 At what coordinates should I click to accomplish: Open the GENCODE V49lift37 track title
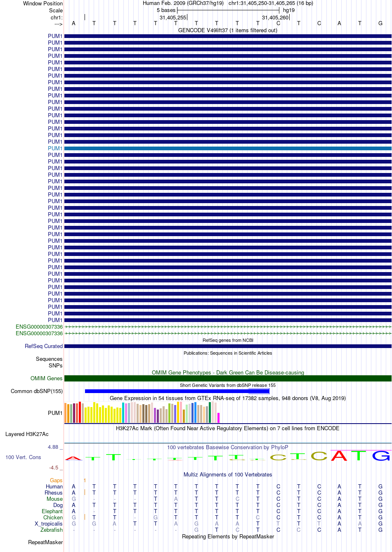pyautogui.click(x=228, y=30)
